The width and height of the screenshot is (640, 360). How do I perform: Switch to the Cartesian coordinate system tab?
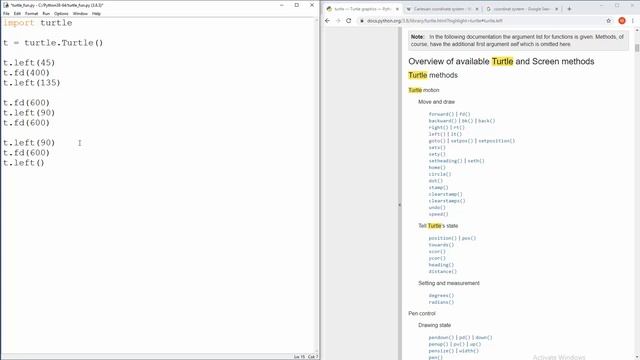pyautogui.click(x=442, y=9)
